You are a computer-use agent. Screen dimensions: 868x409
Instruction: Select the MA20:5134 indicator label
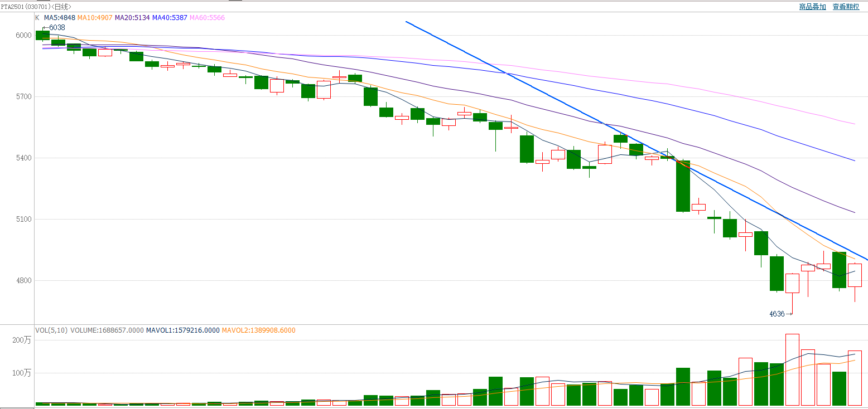click(x=132, y=18)
